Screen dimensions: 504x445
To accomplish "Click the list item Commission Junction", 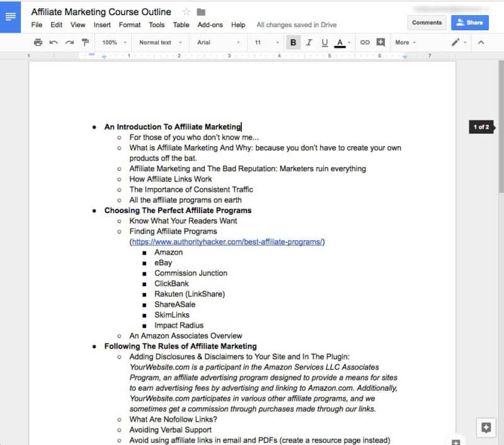I will [191, 274].
